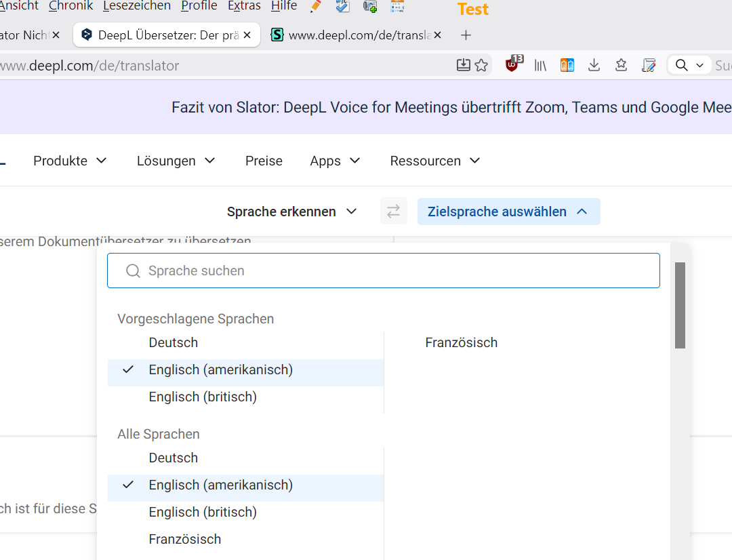
Task: Click the pencil icon in the menu bar
Action: pos(316,7)
